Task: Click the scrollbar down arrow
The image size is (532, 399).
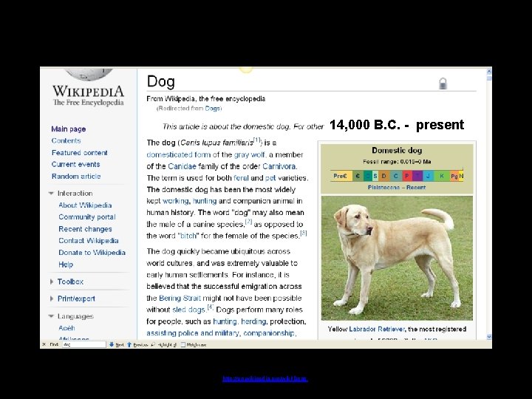Action: click(x=489, y=337)
